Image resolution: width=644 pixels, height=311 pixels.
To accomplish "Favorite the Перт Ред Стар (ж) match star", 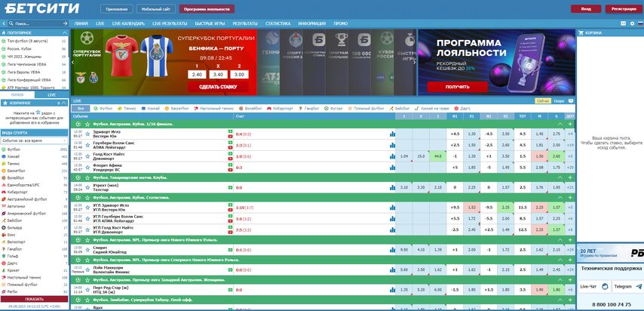I will coord(87,290).
